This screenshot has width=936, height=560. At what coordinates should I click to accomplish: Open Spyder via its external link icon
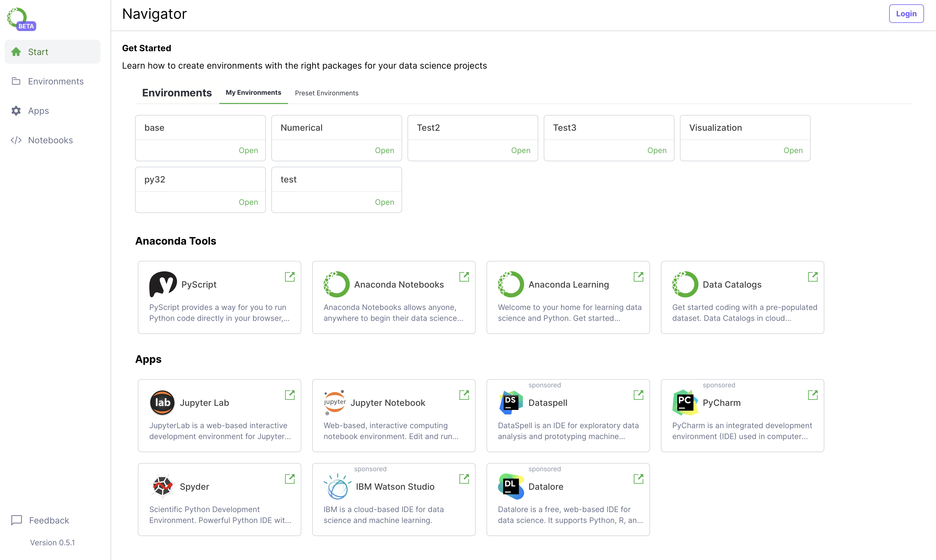(290, 479)
